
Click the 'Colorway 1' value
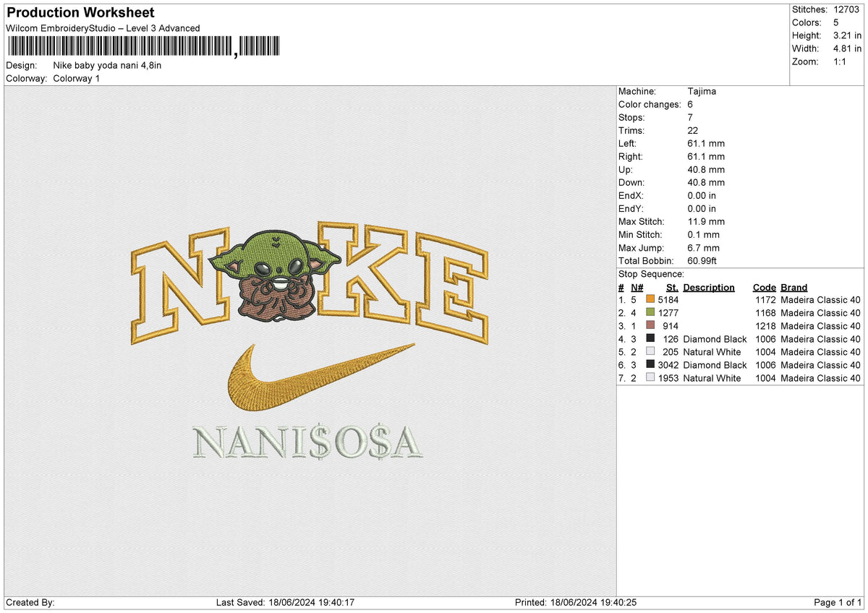click(77, 78)
